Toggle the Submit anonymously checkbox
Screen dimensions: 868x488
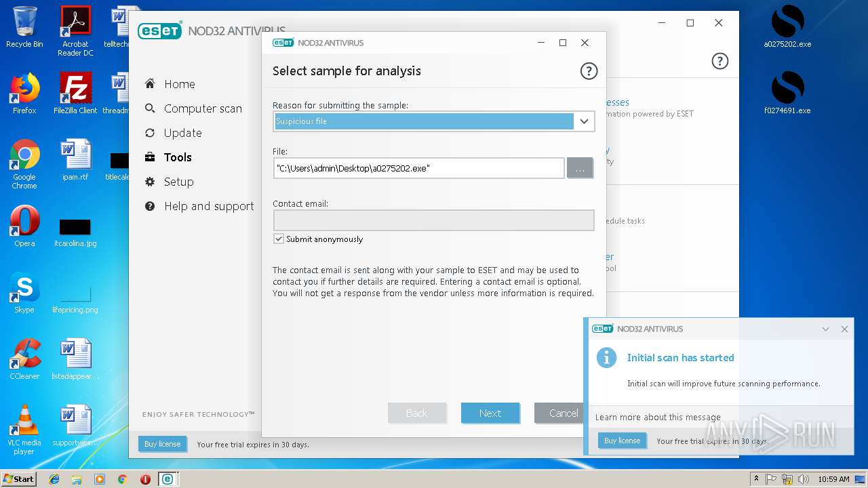pos(279,239)
